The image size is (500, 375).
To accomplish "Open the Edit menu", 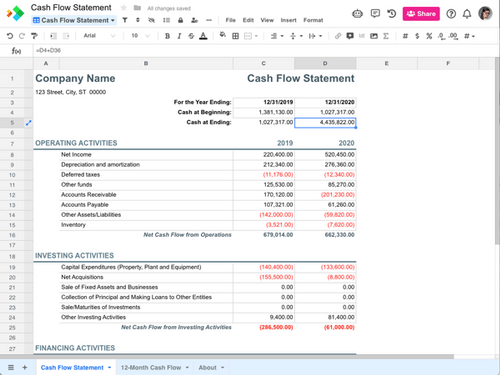I will tap(248, 20).
